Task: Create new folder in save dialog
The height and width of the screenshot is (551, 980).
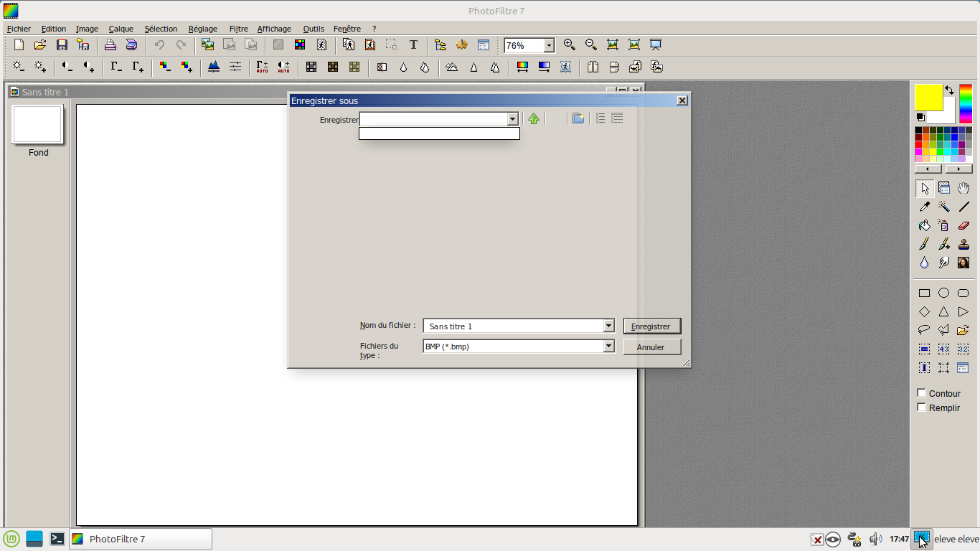Action: click(578, 118)
